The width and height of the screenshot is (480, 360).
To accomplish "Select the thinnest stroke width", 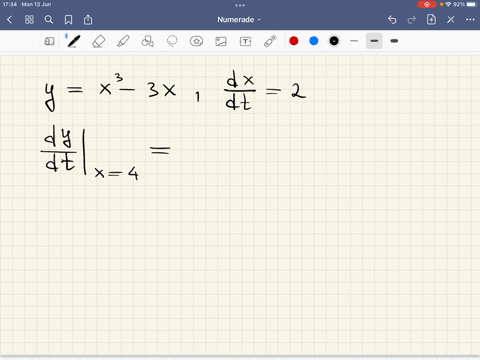I will [x=354, y=41].
